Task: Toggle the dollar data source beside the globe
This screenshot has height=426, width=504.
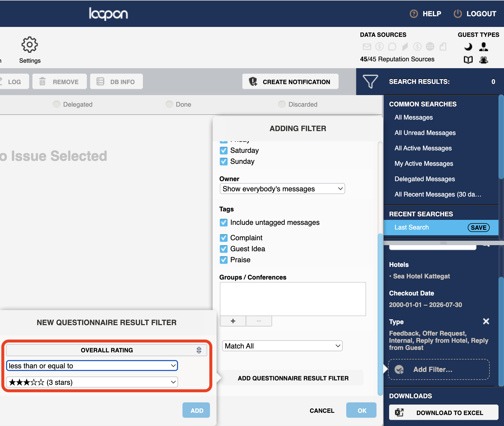Action: 417,47
